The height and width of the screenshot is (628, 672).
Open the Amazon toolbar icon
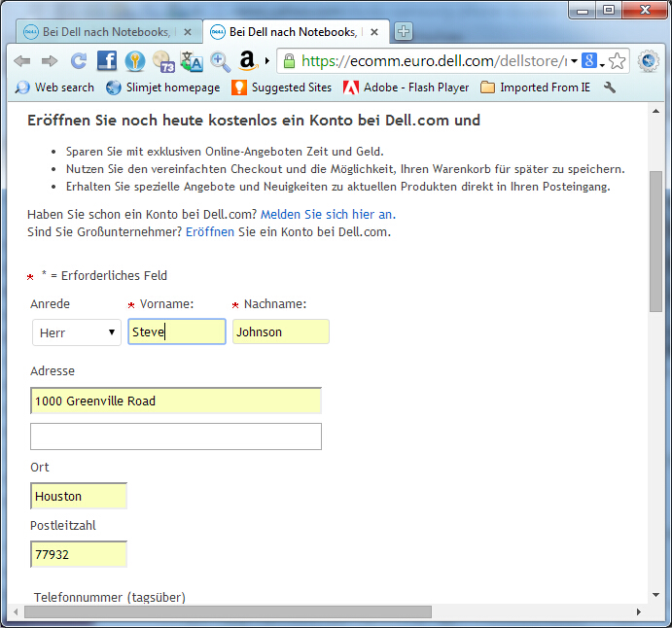(248, 60)
